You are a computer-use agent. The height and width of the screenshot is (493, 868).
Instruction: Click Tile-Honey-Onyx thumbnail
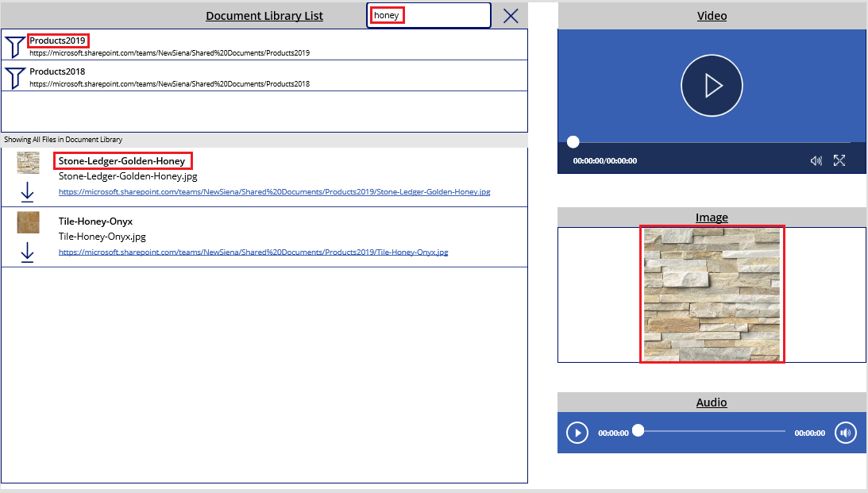[x=29, y=222]
